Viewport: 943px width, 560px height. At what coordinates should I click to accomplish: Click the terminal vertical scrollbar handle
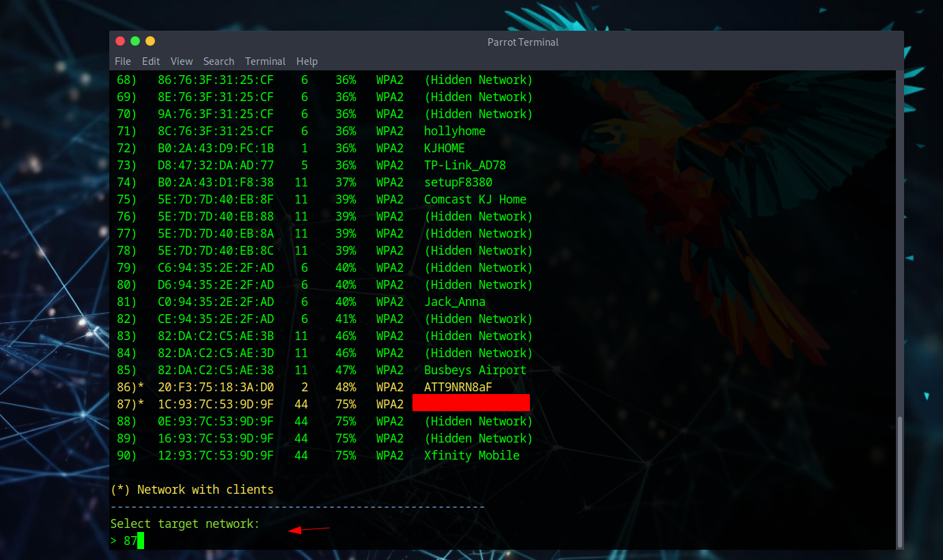click(899, 481)
